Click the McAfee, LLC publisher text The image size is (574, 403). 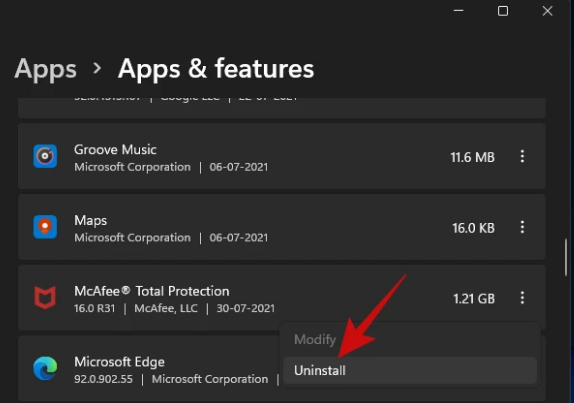(166, 308)
